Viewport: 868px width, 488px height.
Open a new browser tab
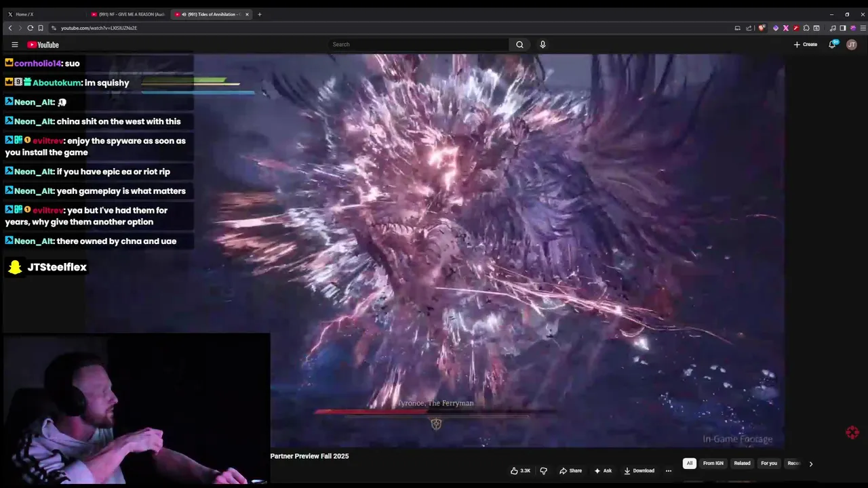point(259,14)
